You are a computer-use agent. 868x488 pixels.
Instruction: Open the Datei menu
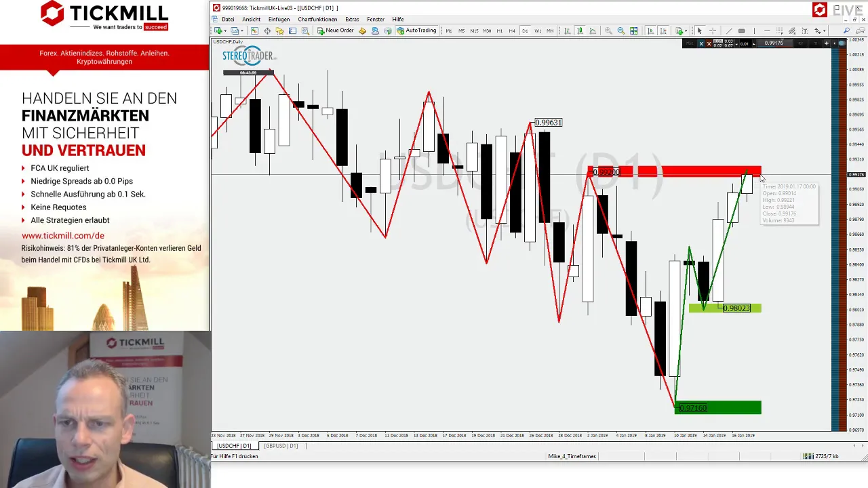pyautogui.click(x=228, y=19)
